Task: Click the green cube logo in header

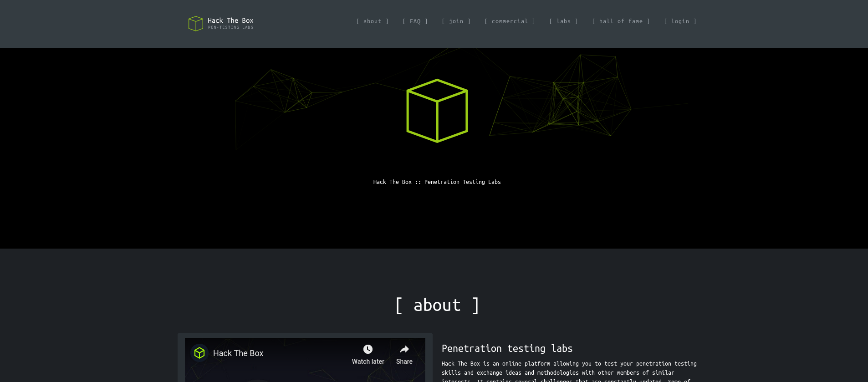Action: pyautogui.click(x=195, y=24)
